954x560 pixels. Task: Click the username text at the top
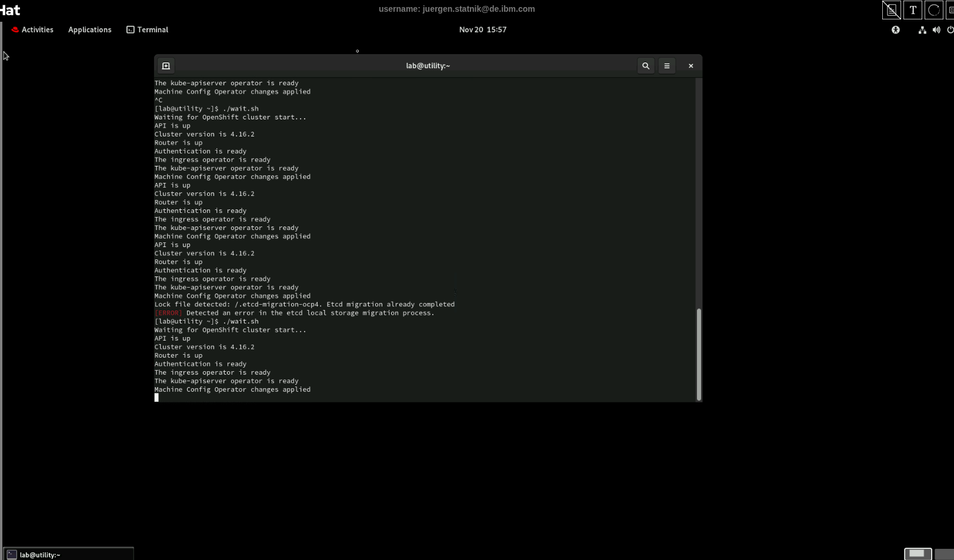coord(457,9)
